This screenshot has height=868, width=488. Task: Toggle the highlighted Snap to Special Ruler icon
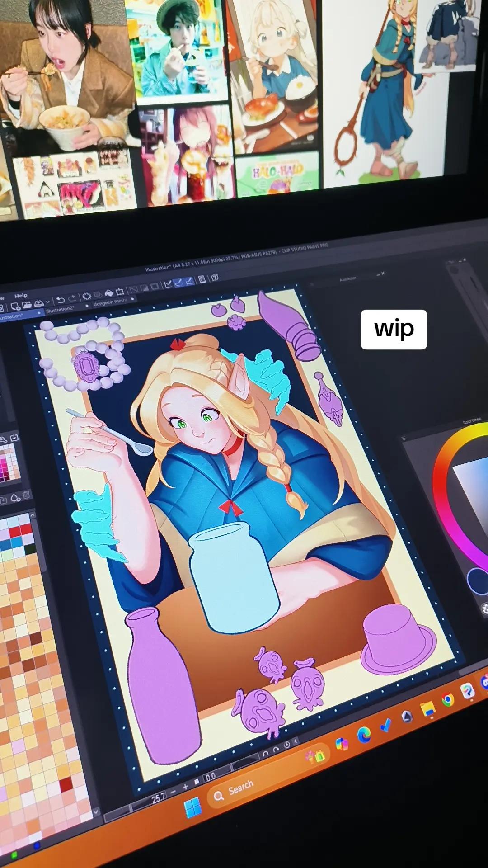179,283
